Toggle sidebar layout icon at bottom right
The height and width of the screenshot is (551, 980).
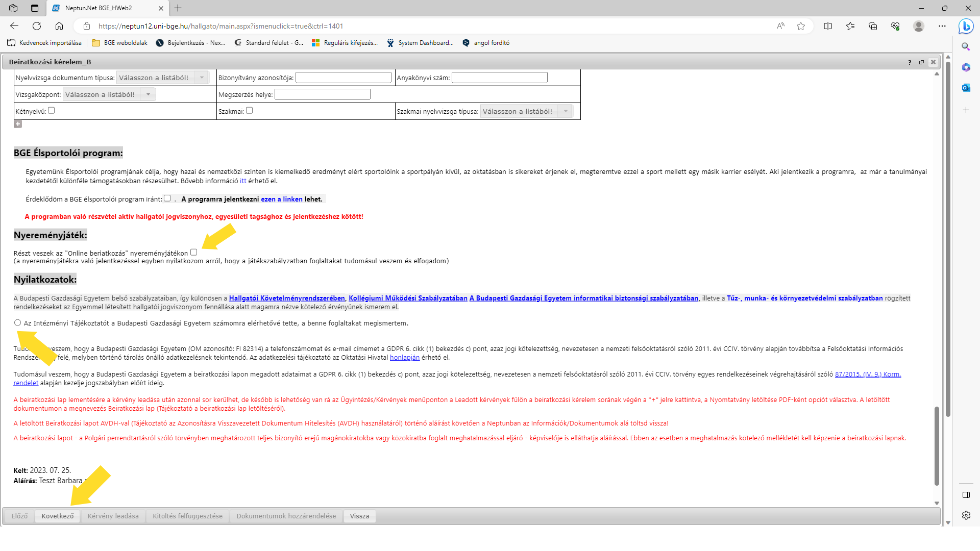(x=966, y=495)
